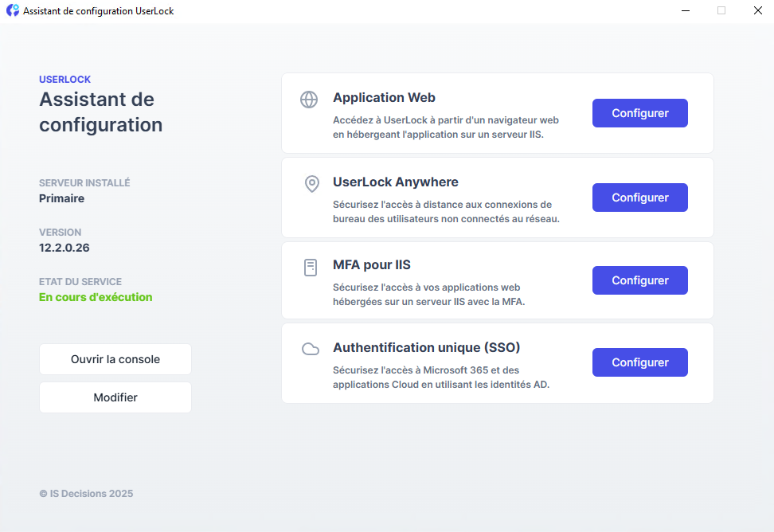
Task: Click the VERSION label
Action: (x=61, y=233)
